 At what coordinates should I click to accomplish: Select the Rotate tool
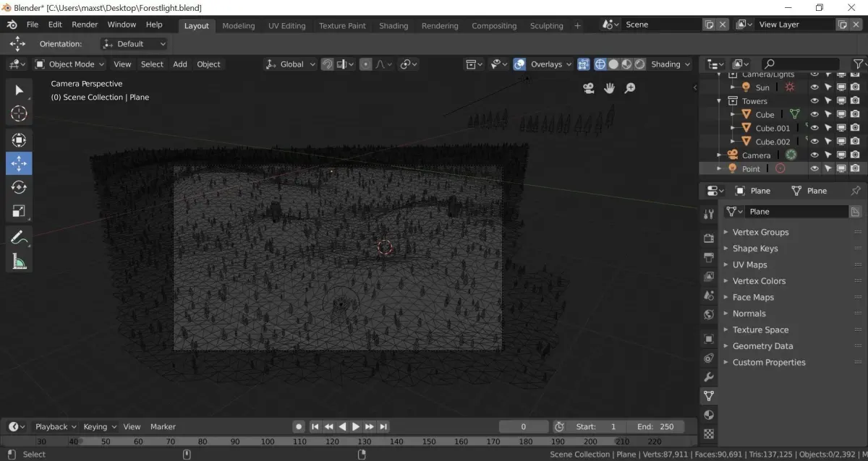pos(19,187)
